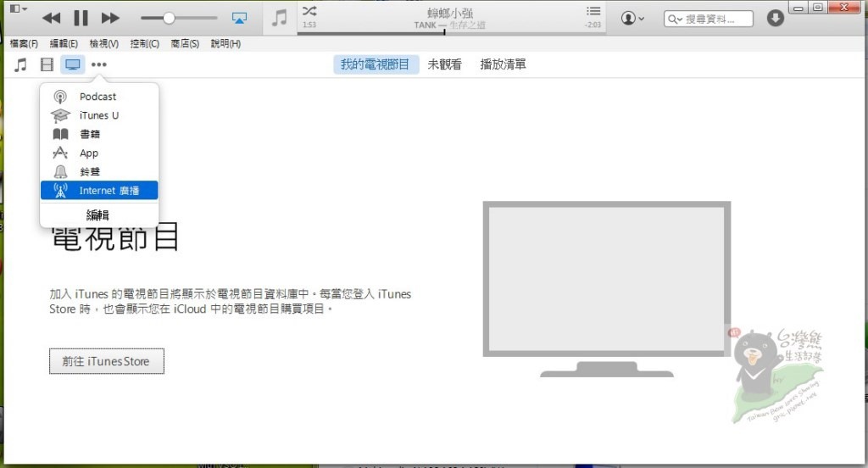Image resolution: width=868 pixels, height=468 pixels.
Task: Select the 我的電視節目 tab
Action: pyautogui.click(x=376, y=64)
